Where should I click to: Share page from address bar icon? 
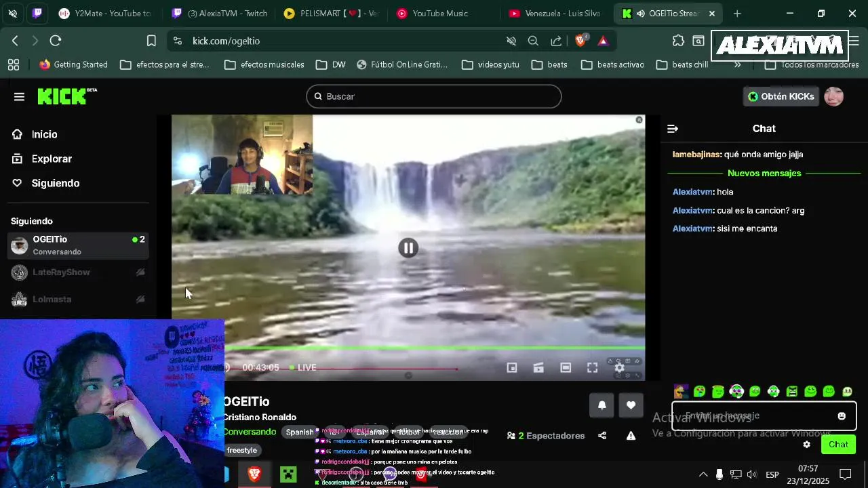[x=556, y=41]
